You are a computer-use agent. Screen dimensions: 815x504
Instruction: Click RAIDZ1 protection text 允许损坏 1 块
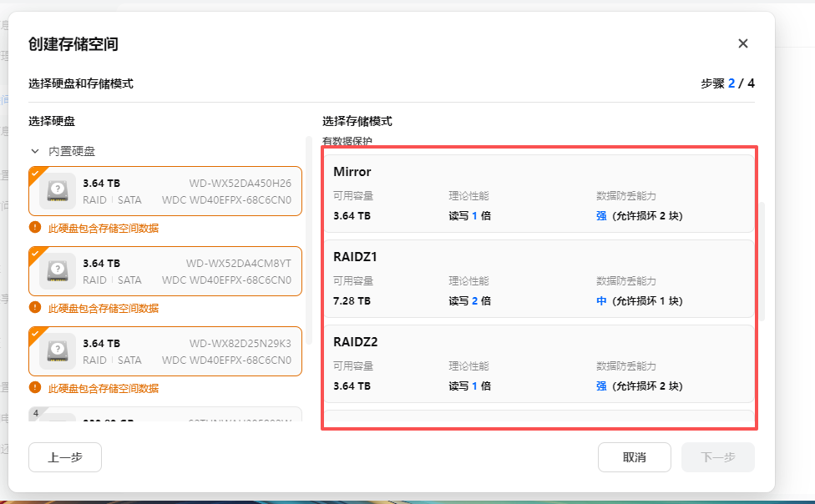(x=648, y=301)
